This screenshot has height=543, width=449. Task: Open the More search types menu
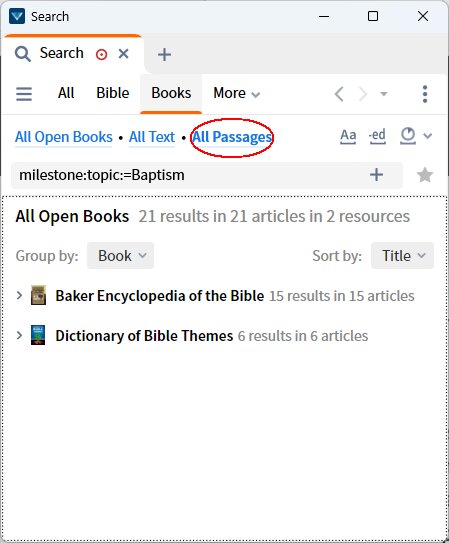pyautogui.click(x=236, y=93)
